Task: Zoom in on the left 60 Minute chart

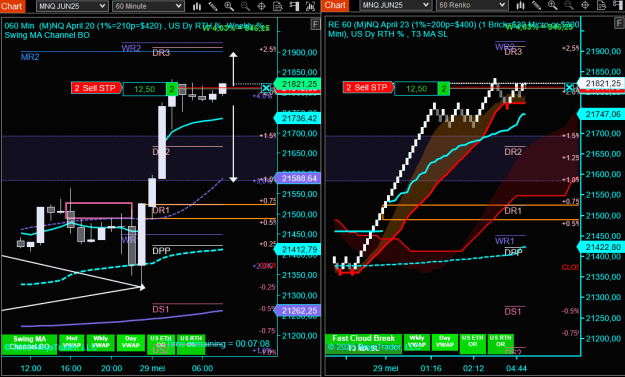Action: coord(229,6)
